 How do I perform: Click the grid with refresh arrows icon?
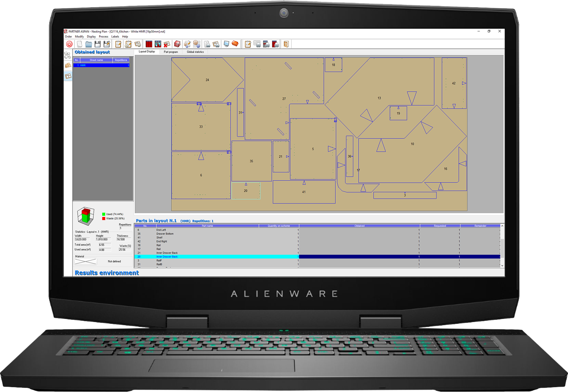[x=158, y=44]
